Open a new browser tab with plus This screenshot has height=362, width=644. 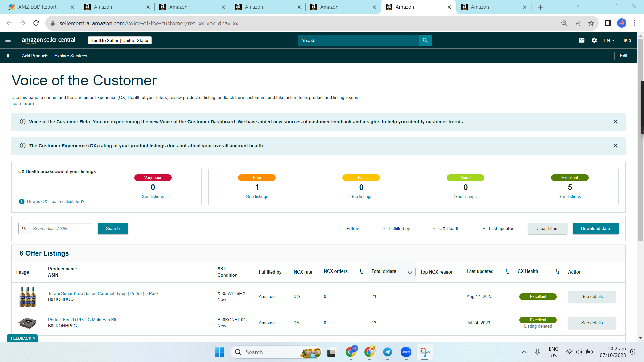[540, 7]
